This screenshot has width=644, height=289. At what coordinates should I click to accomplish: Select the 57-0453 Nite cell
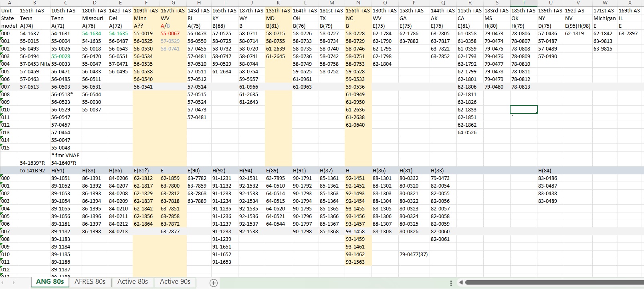pyautogui.click(x=35, y=64)
